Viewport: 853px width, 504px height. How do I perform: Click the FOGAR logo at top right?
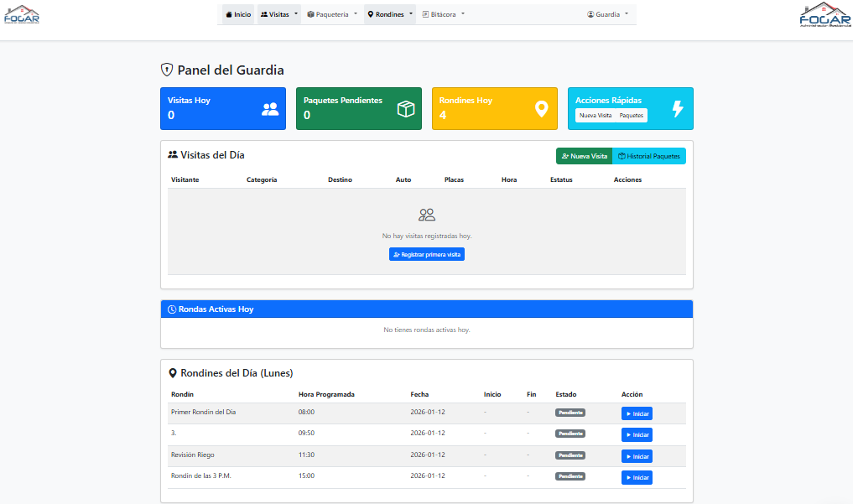pyautogui.click(x=825, y=15)
